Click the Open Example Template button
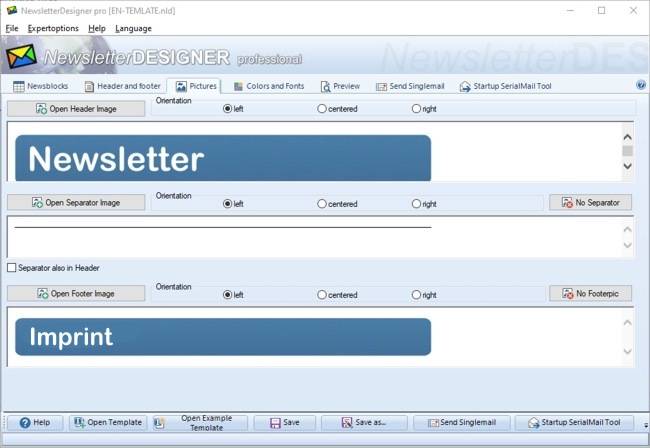Viewport: 650px width, 448px height. [x=200, y=422]
